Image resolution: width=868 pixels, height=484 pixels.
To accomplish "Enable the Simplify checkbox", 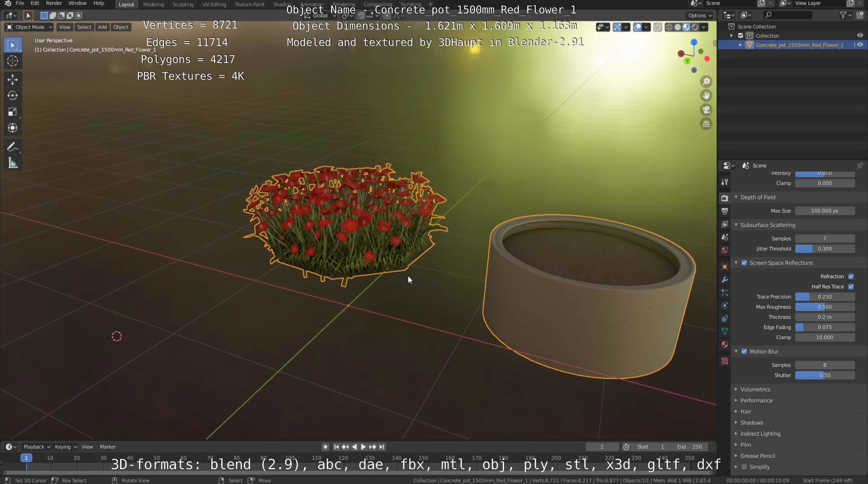I will [744, 467].
